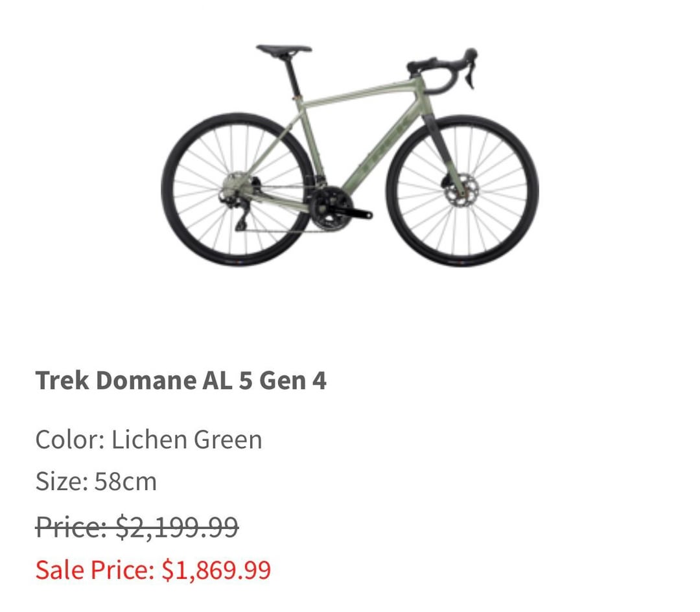Click the brake lever on the handlebars
Screen dimensions: 700x612
click(469, 71)
